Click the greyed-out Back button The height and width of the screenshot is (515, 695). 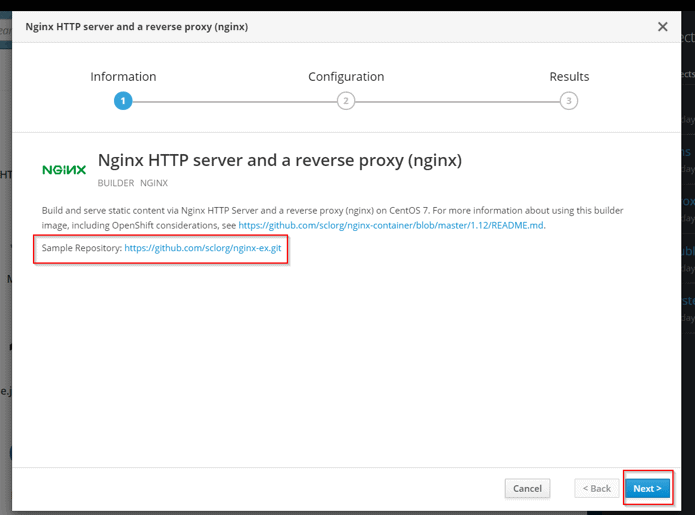pyautogui.click(x=595, y=489)
